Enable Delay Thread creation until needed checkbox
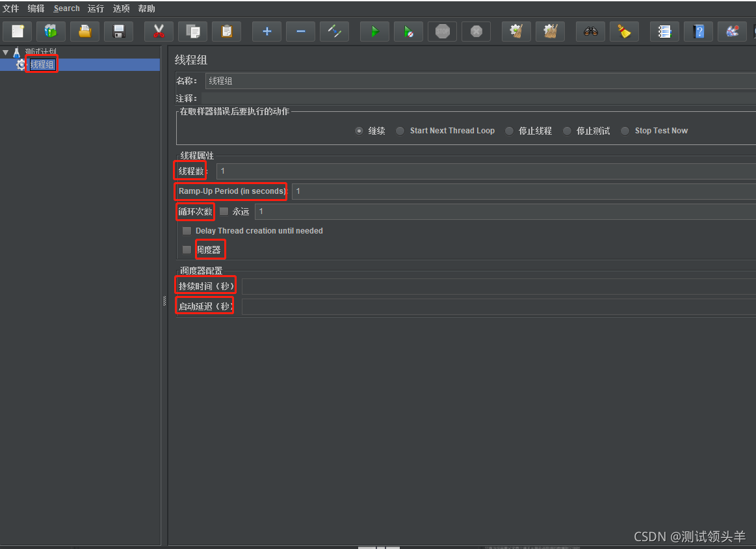This screenshot has width=756, height=549. (x=187, y=231)
